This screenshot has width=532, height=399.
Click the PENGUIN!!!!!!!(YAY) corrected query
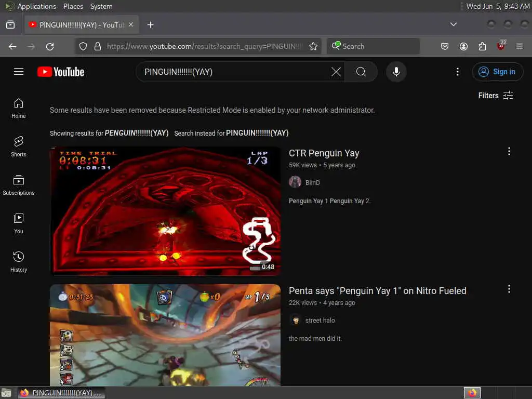pyautogui.click(x=137, y=133)
